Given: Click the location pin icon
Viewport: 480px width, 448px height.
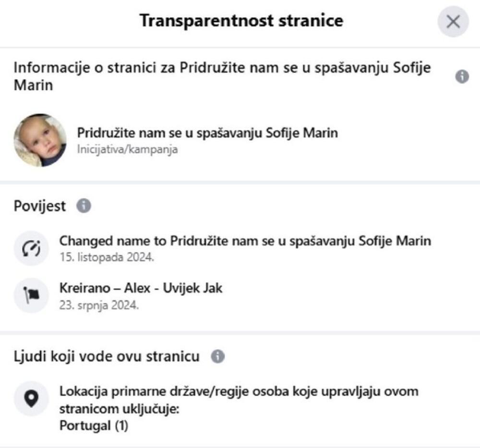Looking at the screenshot, I should [31, 399].
